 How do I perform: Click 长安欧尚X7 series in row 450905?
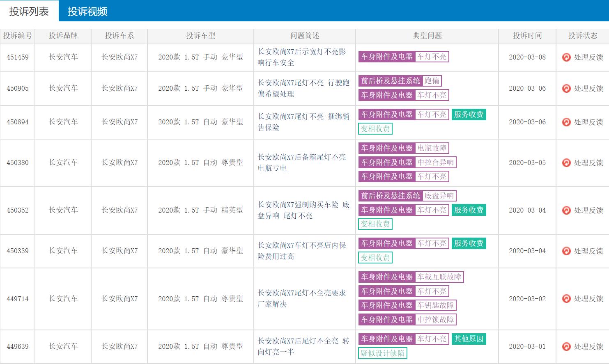(120, 88)
